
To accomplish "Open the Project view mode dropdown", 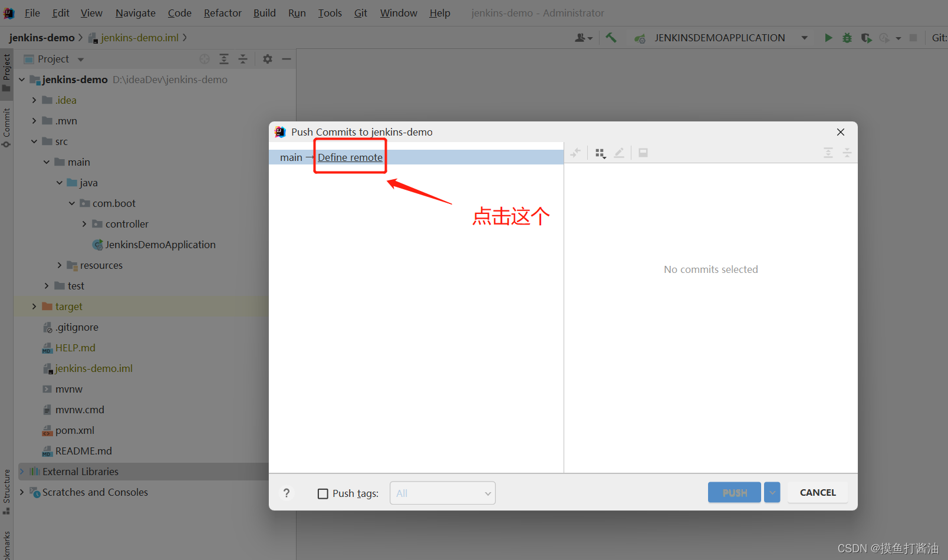I will [81, 59].
